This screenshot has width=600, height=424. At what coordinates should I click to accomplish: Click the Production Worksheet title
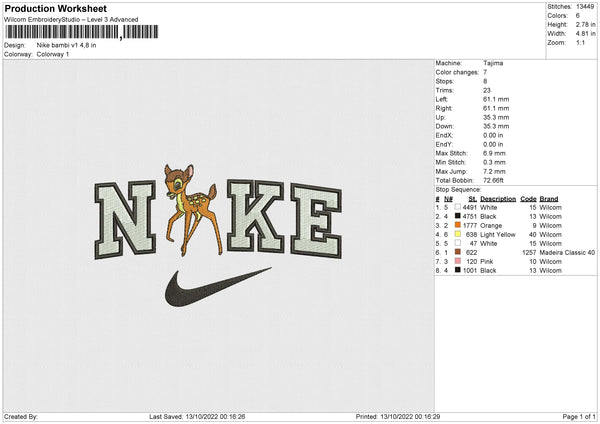point(55,8)
